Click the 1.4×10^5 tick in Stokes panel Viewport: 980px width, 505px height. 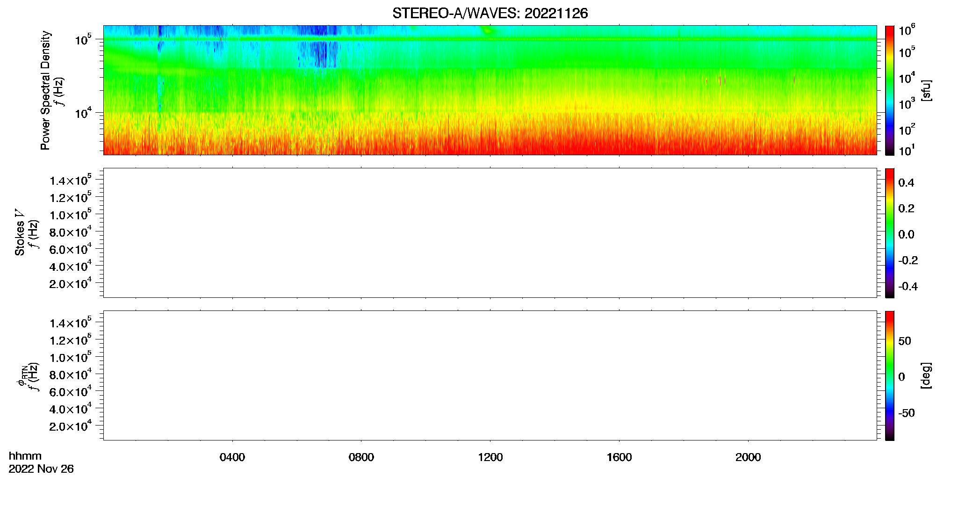coord(71,180)
